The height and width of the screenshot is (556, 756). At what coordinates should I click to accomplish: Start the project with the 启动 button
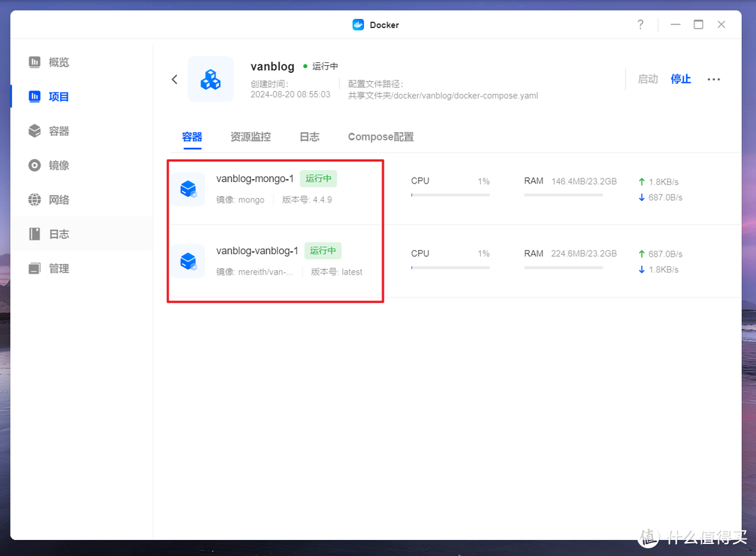(x=647, y=78)
